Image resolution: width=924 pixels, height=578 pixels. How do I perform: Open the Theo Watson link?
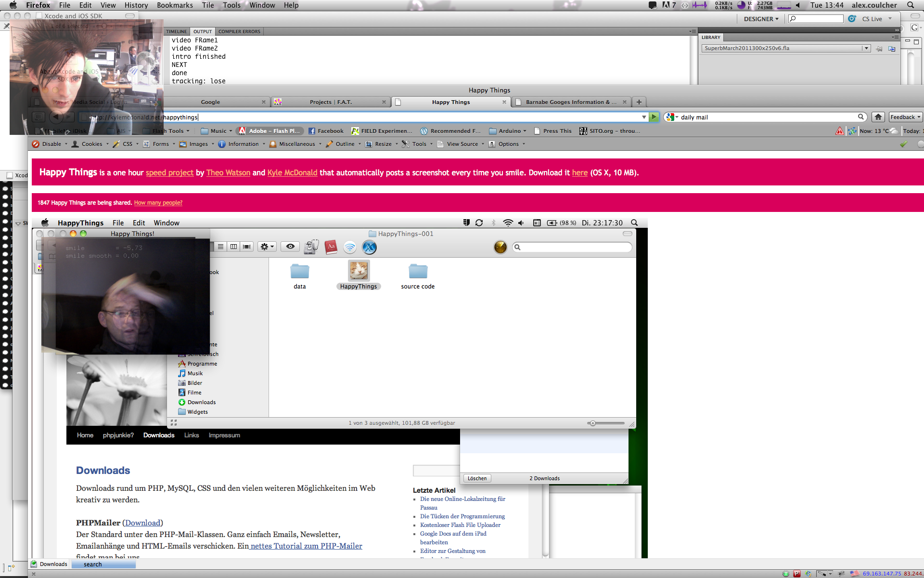[x=228, y=172]
